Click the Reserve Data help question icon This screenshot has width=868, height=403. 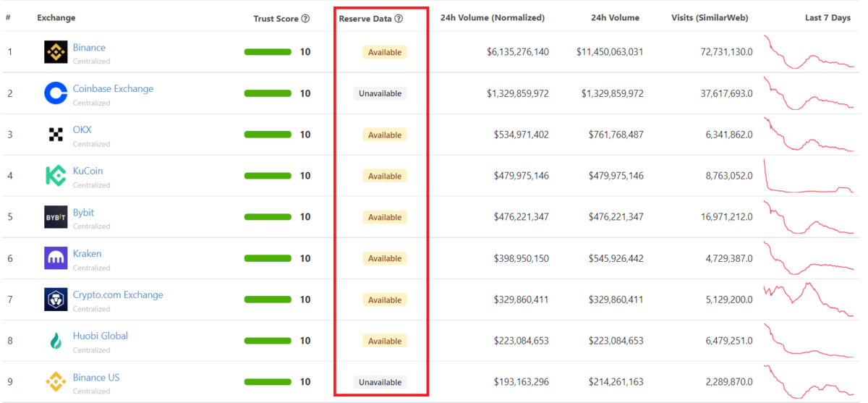(x=399, y=19)
